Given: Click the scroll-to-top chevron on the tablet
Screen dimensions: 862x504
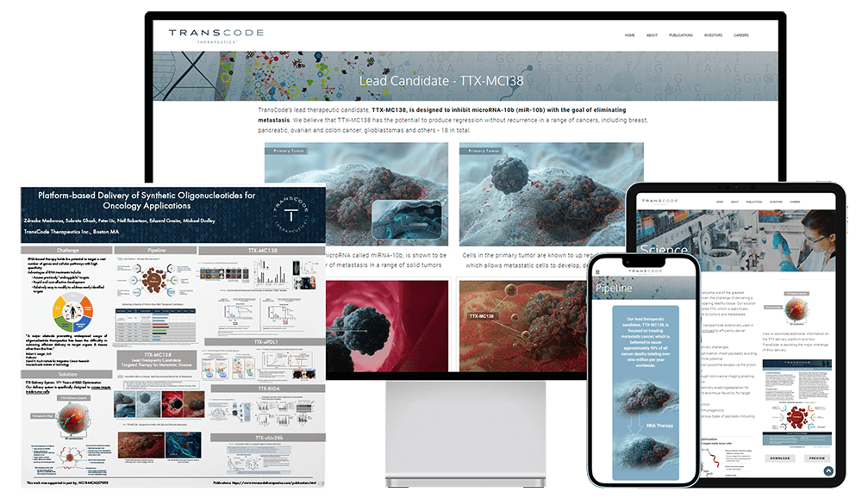Looking at the screenshot, I should [x=829, y=471].
